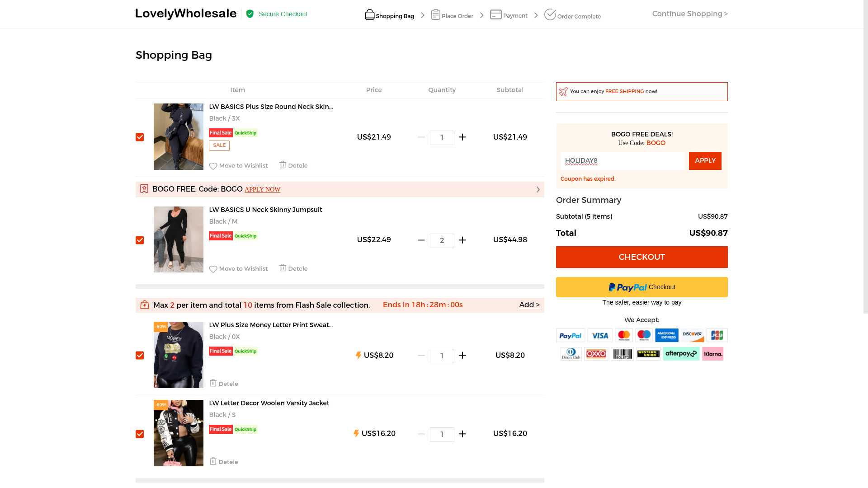The height and width of the screenshot is (488, 868).
Task: Decrease quantity of U Neck Skinny Jumpsuit
Action: [x=421, y=240]
